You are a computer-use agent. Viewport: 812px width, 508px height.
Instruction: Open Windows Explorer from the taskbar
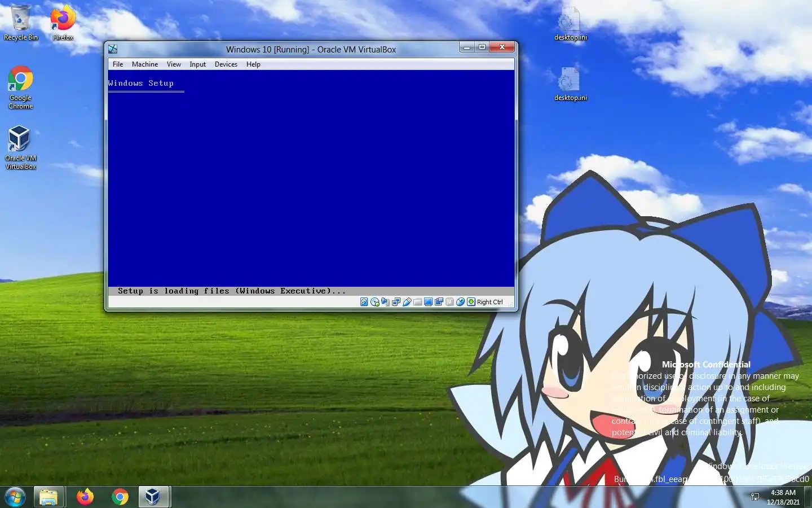click(x=48, y=497)
